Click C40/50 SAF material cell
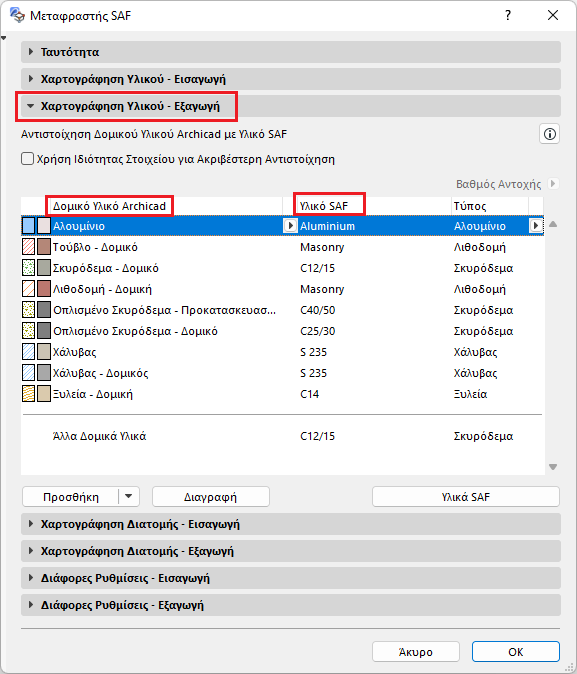Image resolution: width=577 pixels, height=674 pixels. (317, 310)
